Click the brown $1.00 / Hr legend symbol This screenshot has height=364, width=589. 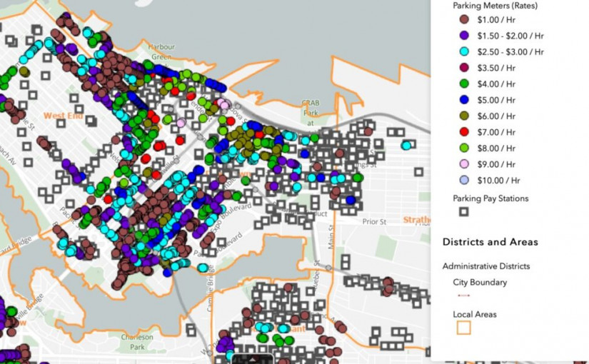pos(464,20)
